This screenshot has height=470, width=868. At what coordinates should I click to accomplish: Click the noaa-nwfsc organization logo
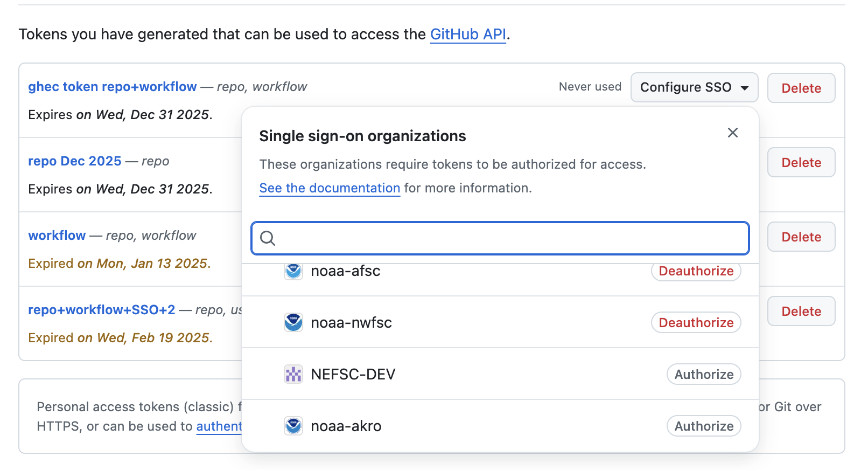click(293, 322)
